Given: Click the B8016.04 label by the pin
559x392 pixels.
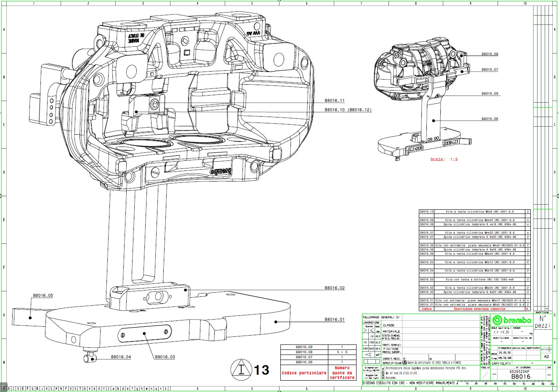Looking at the screenshot, I should (121, 357).
